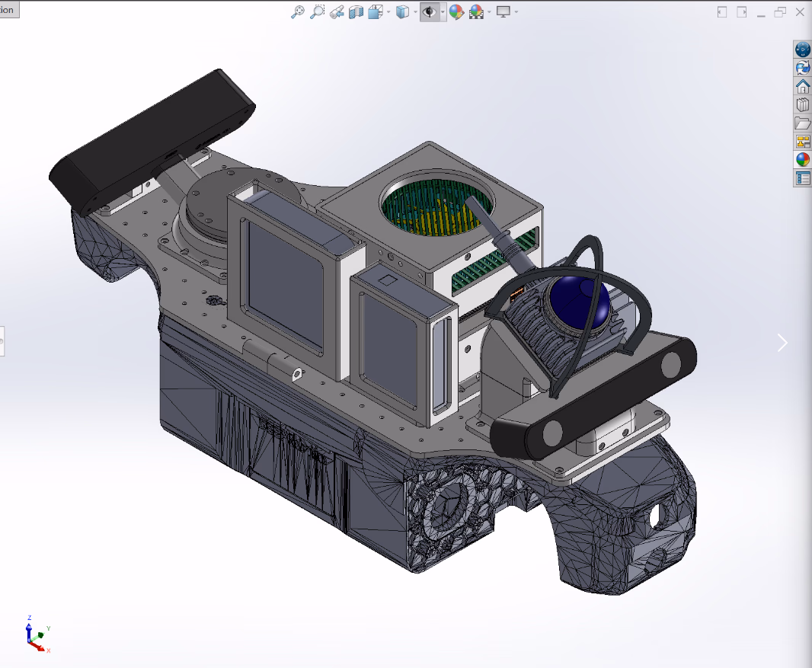812x668 pixels.
Task: Toggle the Hide/Show Items eye button
Action: [430, 12]
